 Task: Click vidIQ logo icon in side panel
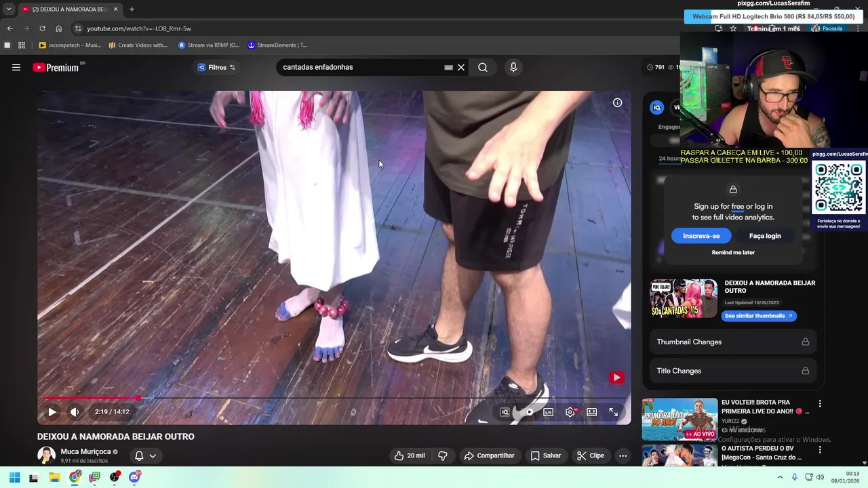(656, 107)
